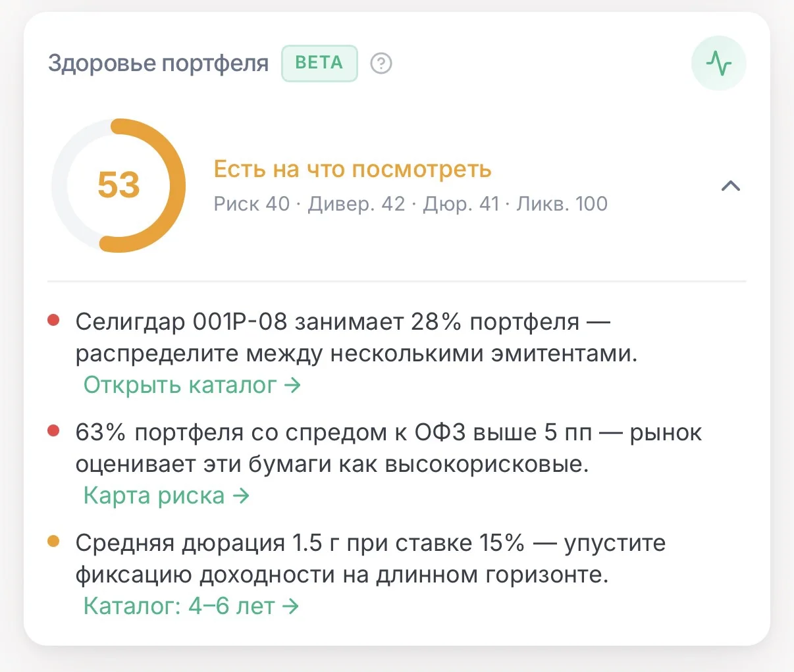794x672 pixels.
Task: Click the red dot beside Селигдар warning
Action: pyautogui.click(x=54, y=321)
